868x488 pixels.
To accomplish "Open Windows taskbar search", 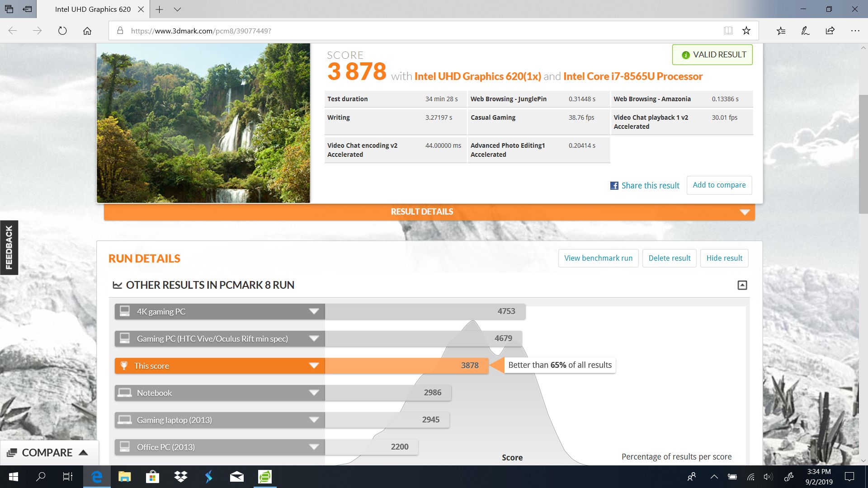I will pyautogui.click(x=41, y=477).
